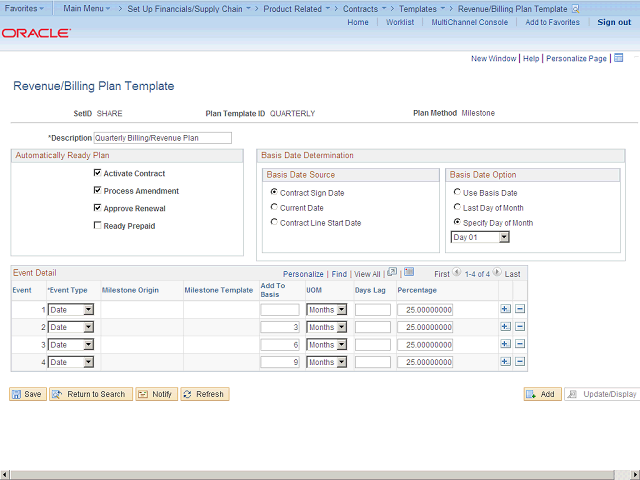
Task: Click the page http/copy URL icon
Action: coord(619,59)
